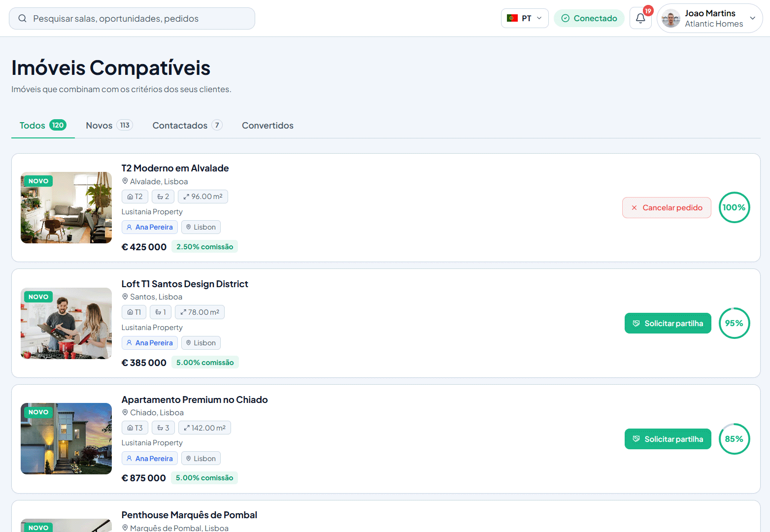Click the 96.00 m² area chip
Viewport: 770px width, 532px height.
[x=203, y=197]
